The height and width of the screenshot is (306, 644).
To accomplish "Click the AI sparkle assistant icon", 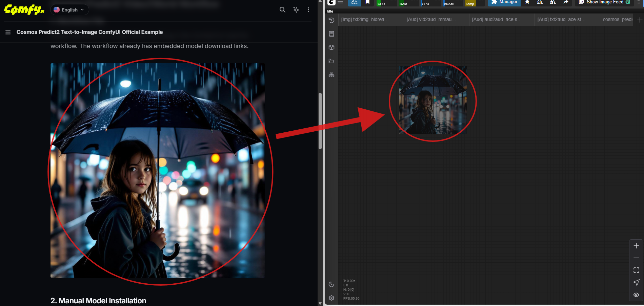I will pyautogui.click(x=296, y=10).
